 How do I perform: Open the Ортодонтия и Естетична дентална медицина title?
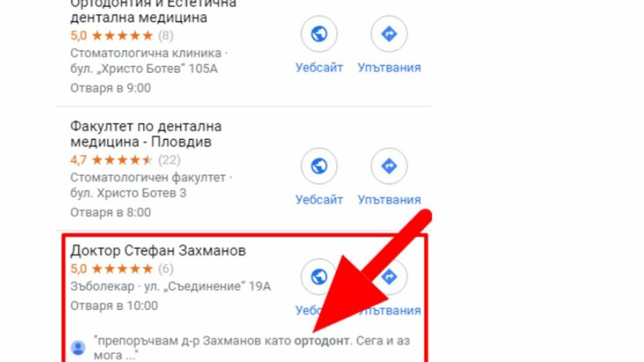pyautogui.click(x=153, y=11)
